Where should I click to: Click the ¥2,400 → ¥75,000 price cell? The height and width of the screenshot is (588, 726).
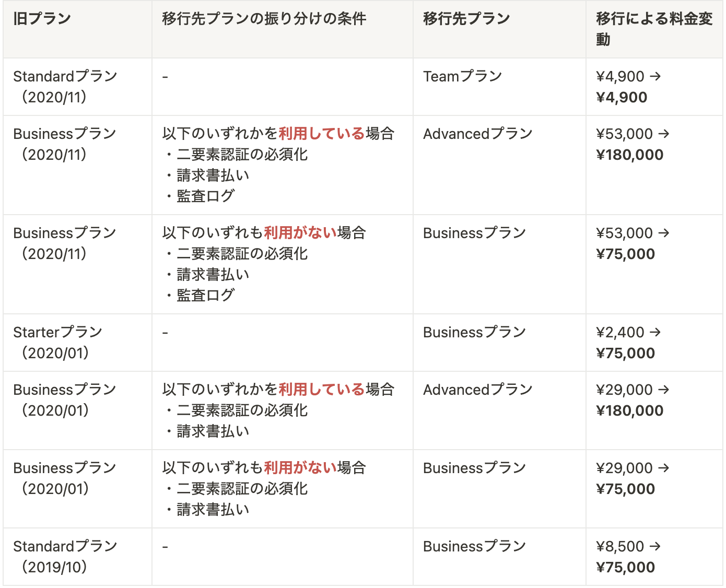628,343
